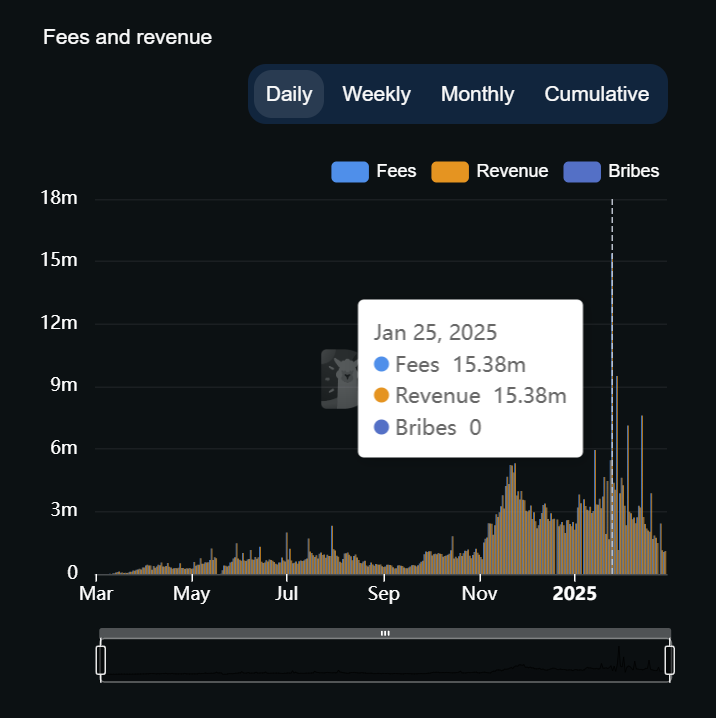
Task: Click the range slider mini chart area
Action: point(385,660)
